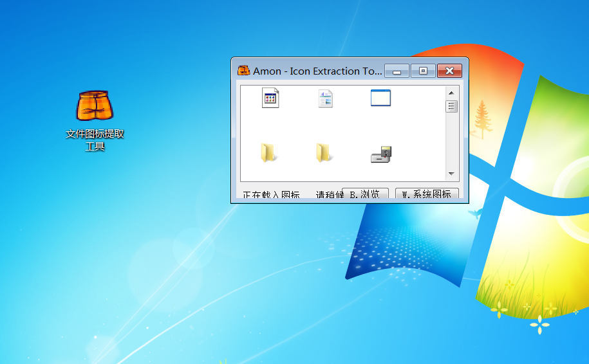589x364 pixels.
Task: Click the B.浏览 browse button
Action: pos(365,194)
